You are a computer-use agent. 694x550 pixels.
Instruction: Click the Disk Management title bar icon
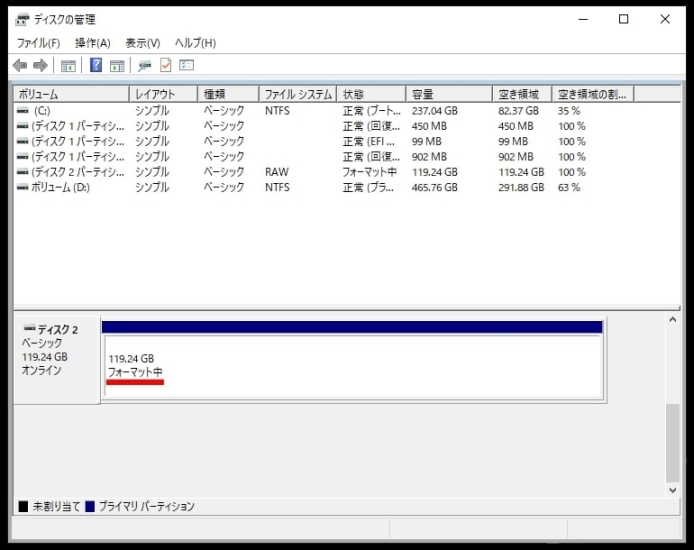pos(22,19)
